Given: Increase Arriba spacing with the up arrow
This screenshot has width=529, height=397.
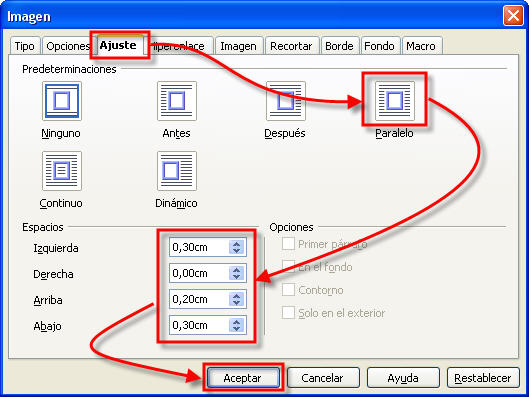Looking at the screenshot, I should point(236,296).
